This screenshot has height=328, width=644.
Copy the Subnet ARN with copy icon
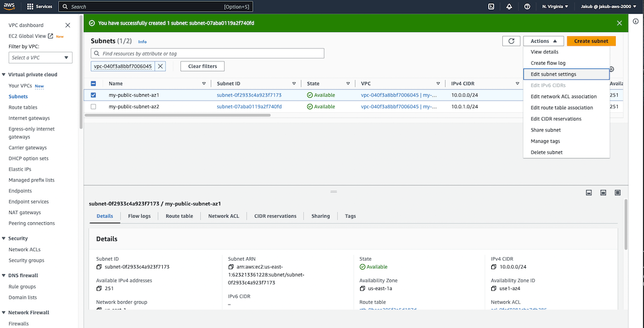(x=231, y=267)
